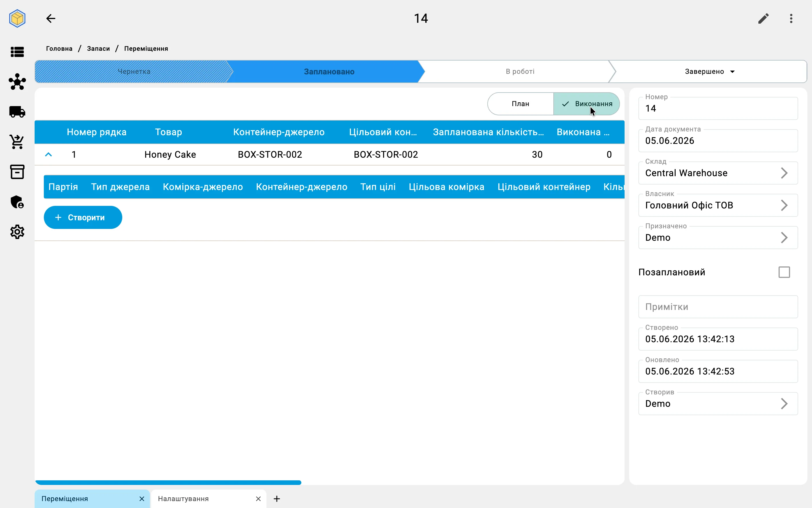Viewport: 812px width, 508px height.
Task: Select the Виконання view toggle
Action: [587, 104]
